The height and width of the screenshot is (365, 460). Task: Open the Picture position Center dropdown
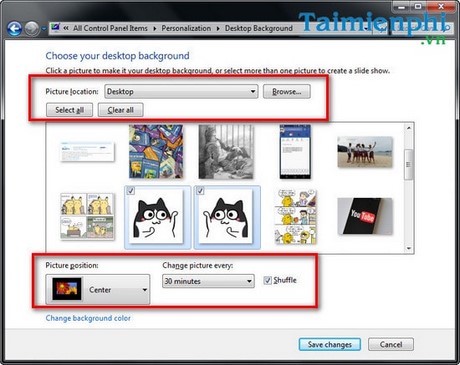(98, 289)
